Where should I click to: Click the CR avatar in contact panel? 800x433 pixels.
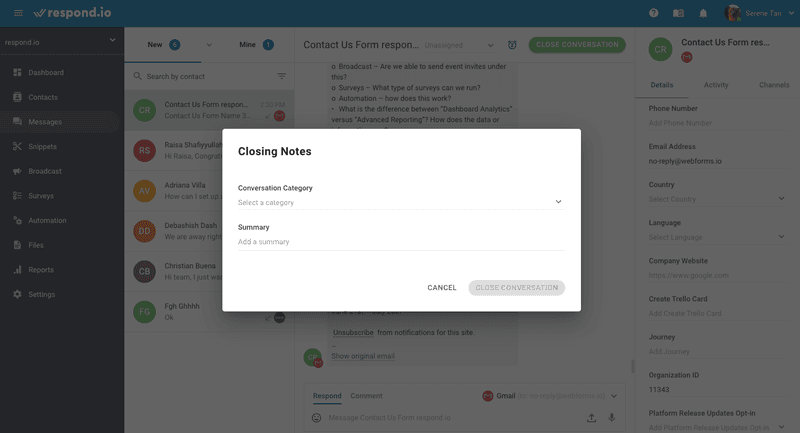pyautogui.click(x=660, y=49)
